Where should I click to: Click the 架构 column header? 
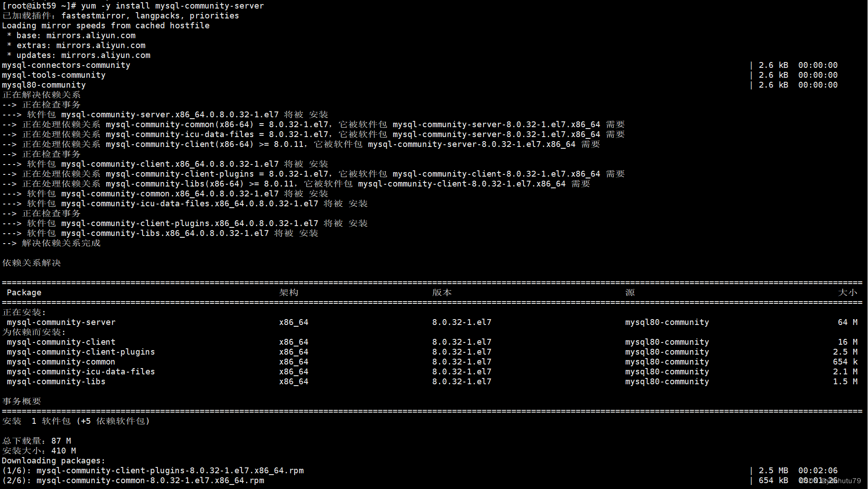288,293
